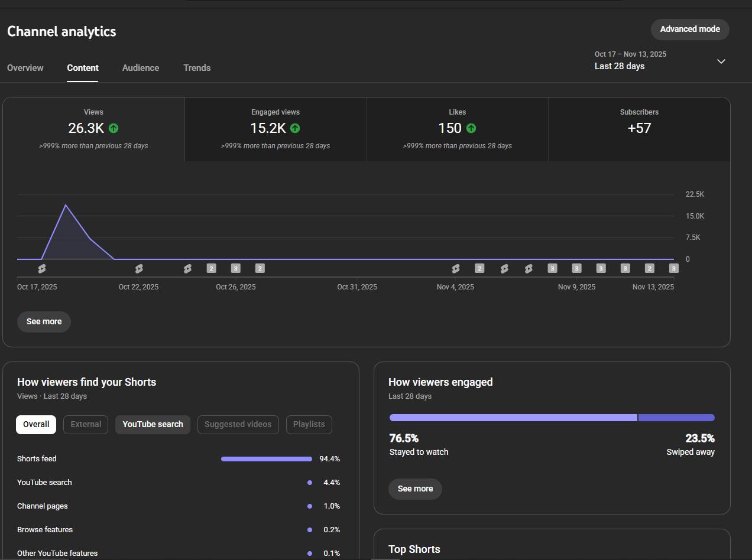Screen dimensions: 752x560
Task: Select the Suggested videos filter chip
Action: click(x=238, y=425)
